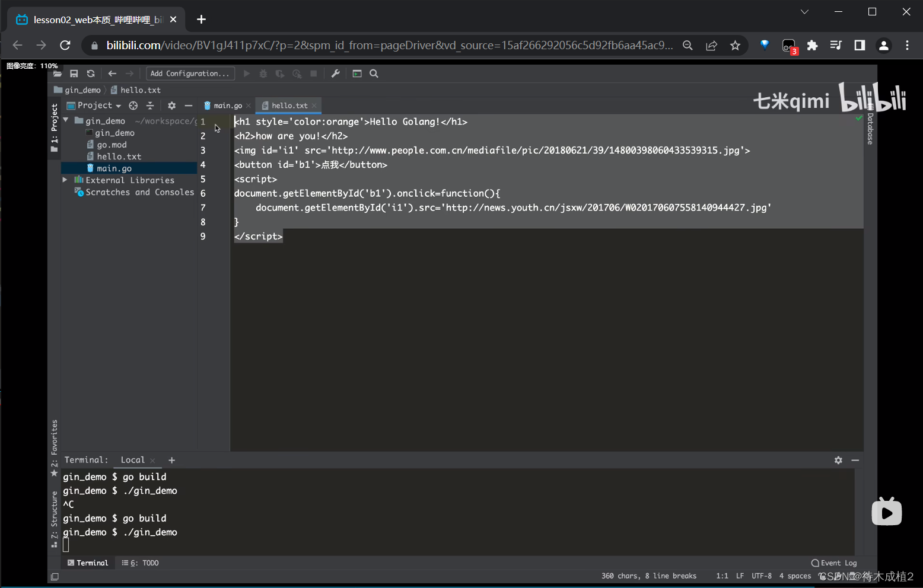Switch to the hello.txt editor tab
Viewport: 923px width, 588px height.
[x=289, y=106]
